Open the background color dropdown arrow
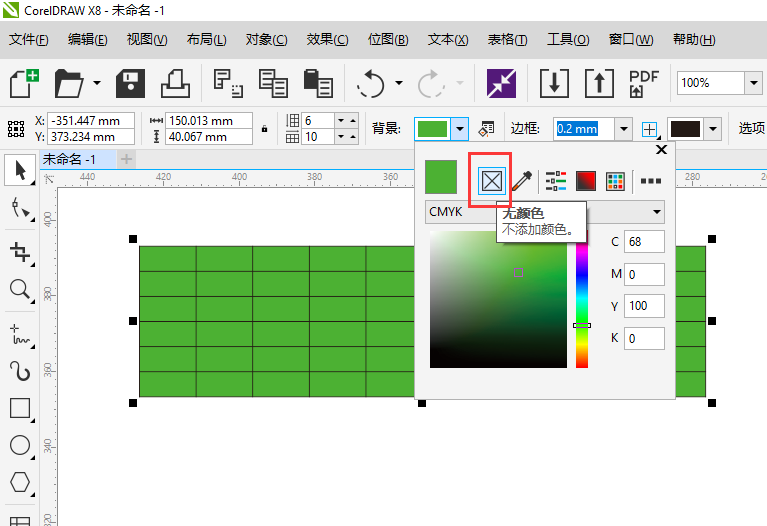This screenshot has height=526, width=767. click(459, 129)
